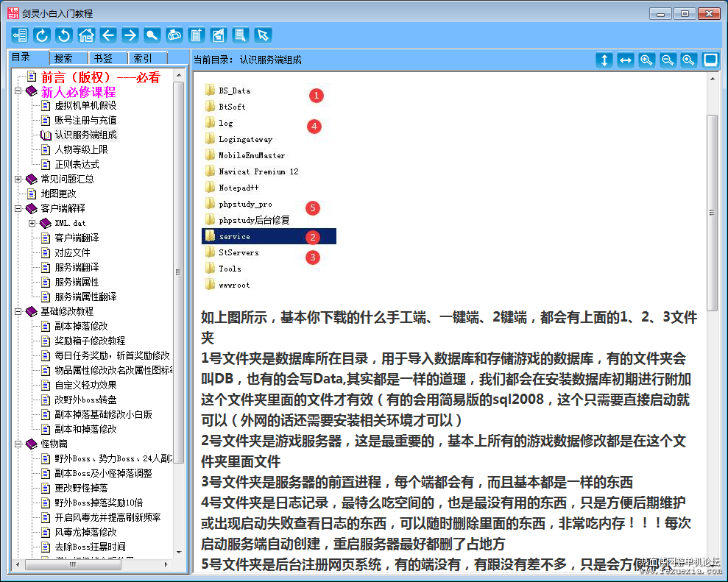Screen dimensions: 728x582
Task: Click the zoom in magnifier icon
Action: coord(646,60)
